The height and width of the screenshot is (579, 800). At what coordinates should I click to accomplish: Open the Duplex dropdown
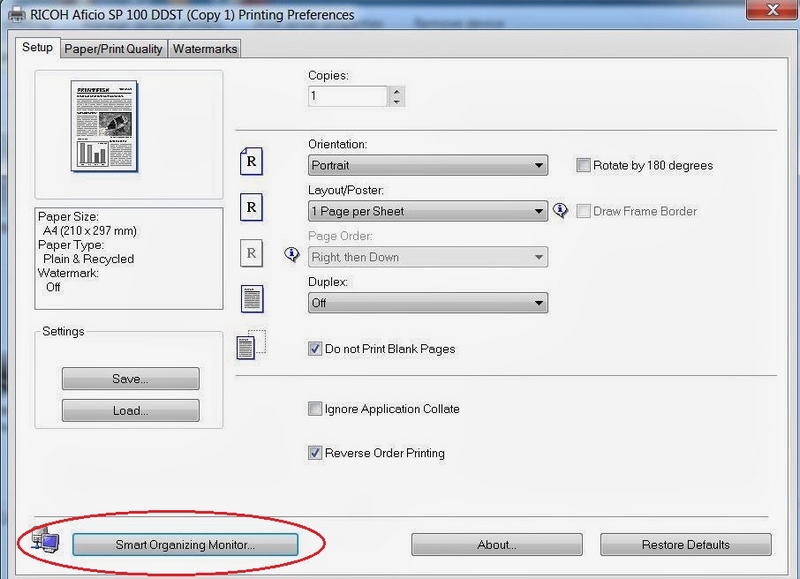click(x=428, y=303)
